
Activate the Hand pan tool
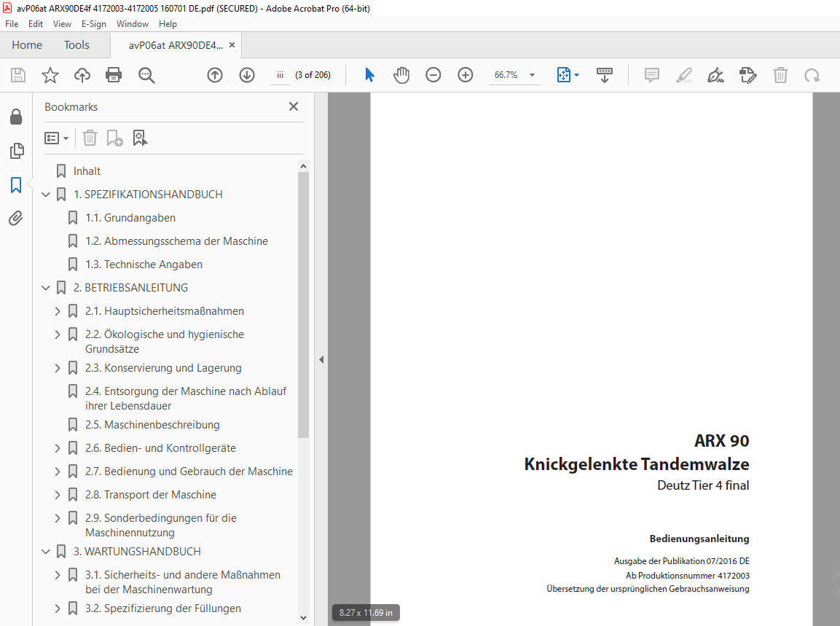point(401,75)
